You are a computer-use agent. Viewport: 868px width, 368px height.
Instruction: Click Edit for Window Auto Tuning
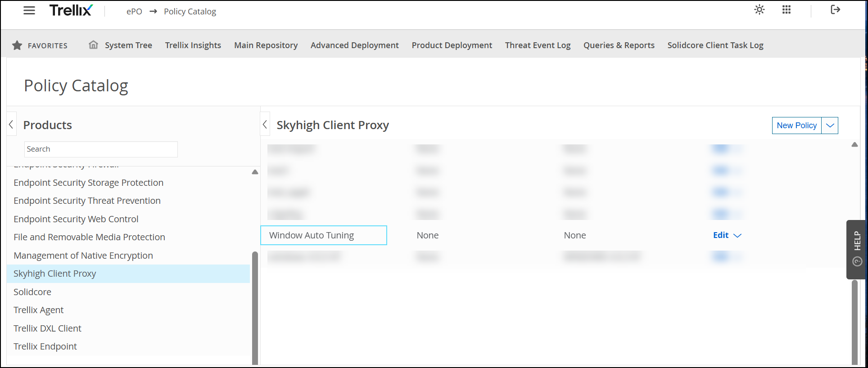[721, 235]
